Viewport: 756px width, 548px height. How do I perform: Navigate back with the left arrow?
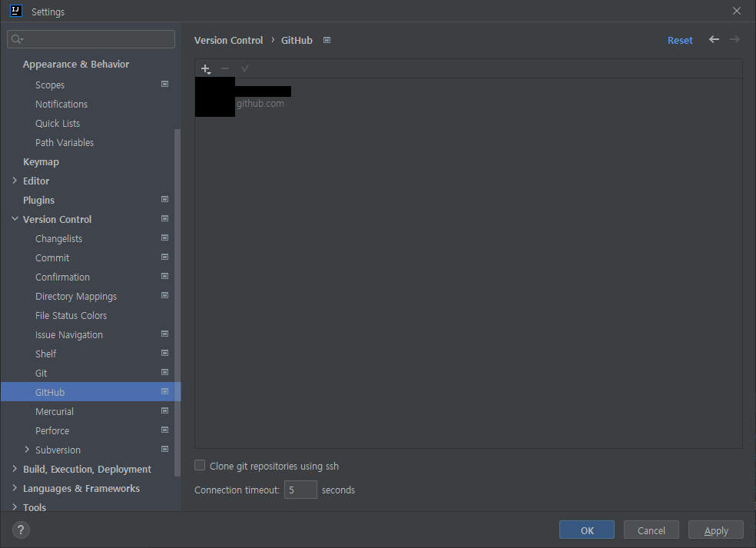(714, 39)
